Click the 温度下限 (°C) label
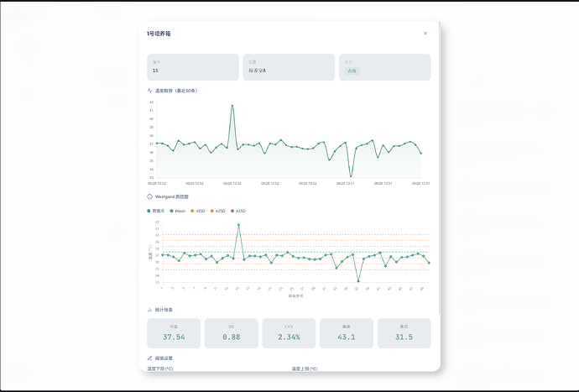The width and height of the screenshot is (579, 392). pos(160,368)
